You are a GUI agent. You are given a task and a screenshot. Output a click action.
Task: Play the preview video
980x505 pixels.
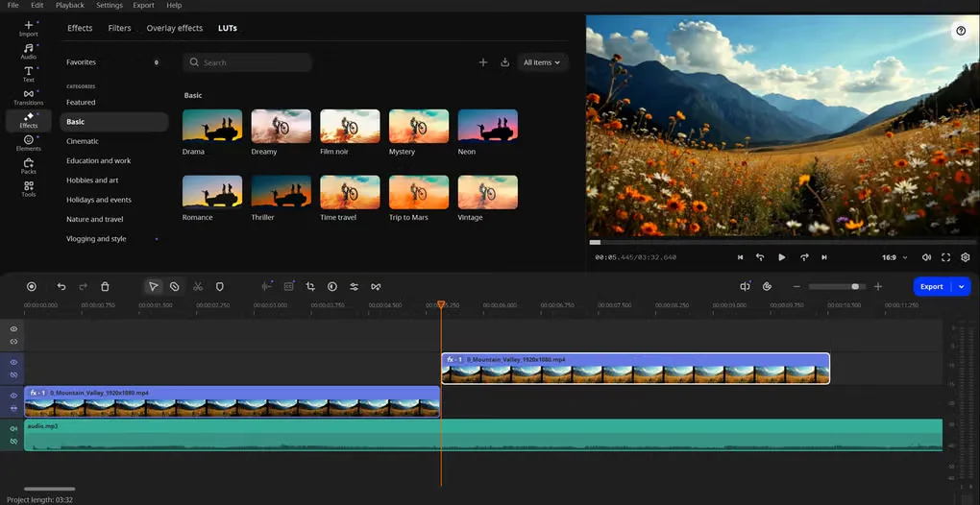[782, 257]
